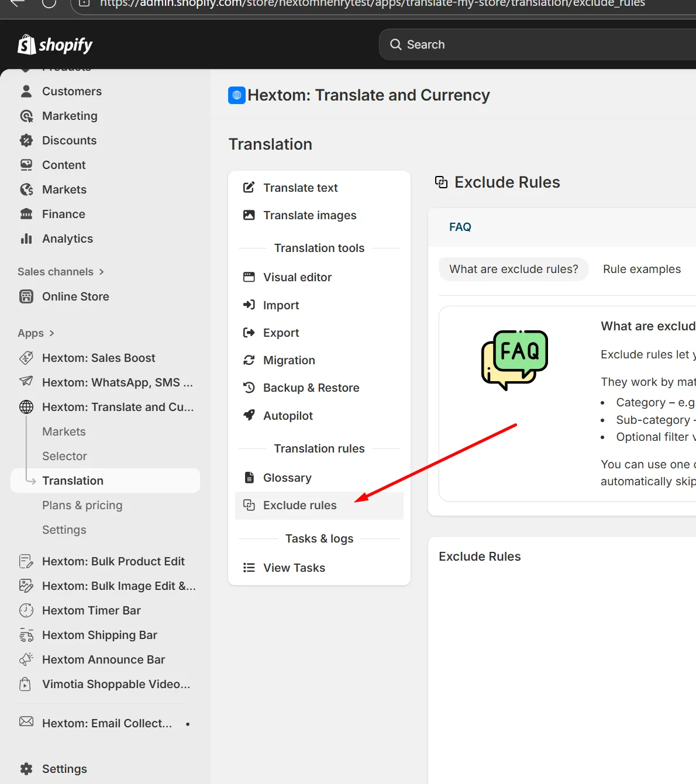Select the What are exclude rules tab
The width and height of the screenshot is (696, 784).
514,269
